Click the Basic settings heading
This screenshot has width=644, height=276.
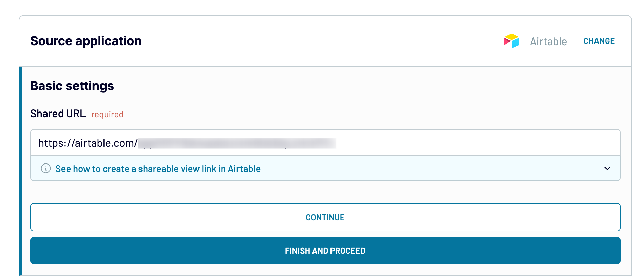tap(72, 86)
